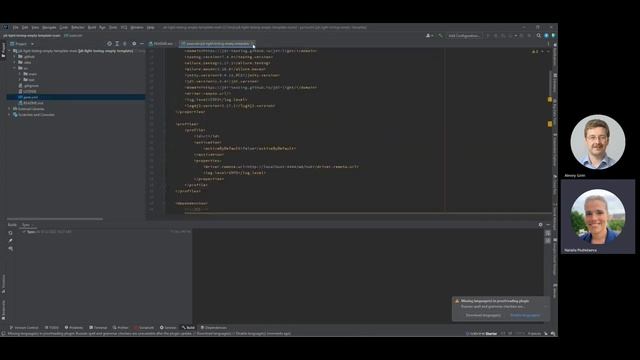
Task: Click inside the pom.xml editor on dependencies line
Action: tap(192, 203)
